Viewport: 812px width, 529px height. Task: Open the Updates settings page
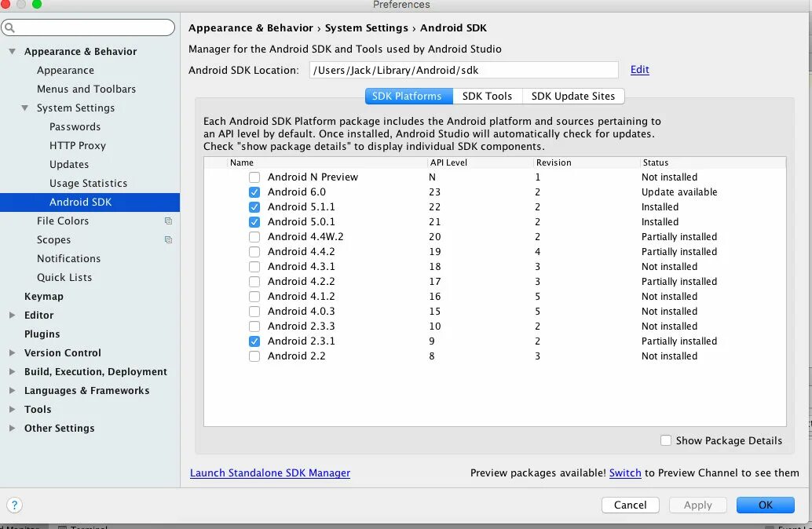(69, 164)
